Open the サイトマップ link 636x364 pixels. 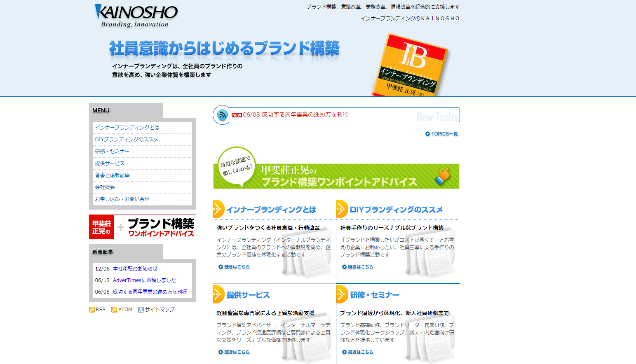[x=160, y=310]
